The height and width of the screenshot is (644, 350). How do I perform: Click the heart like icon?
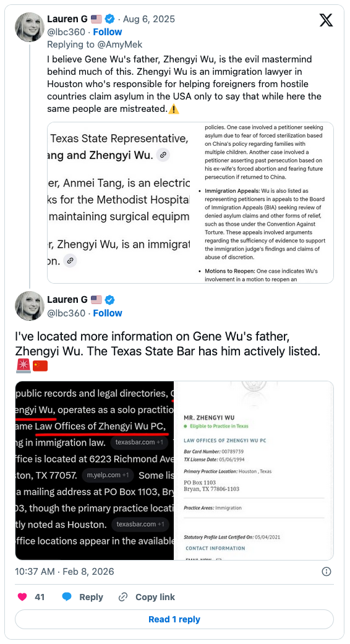22,597
